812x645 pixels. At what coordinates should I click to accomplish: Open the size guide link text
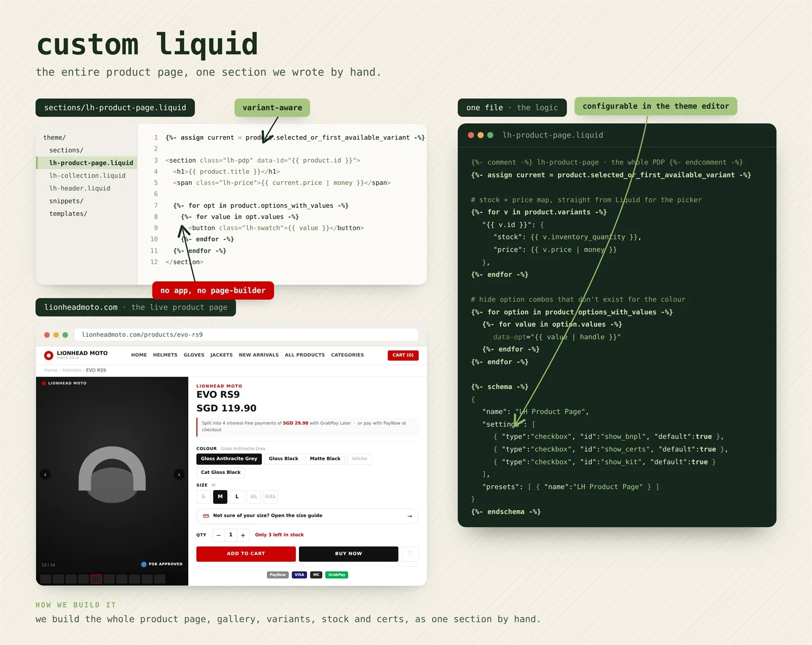click(267, 515)
